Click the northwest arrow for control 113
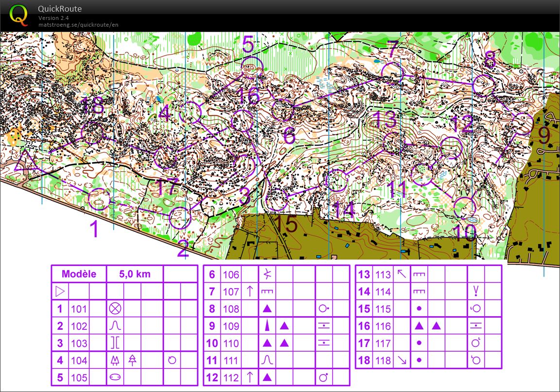The width and height of the screenshot is (560, 392). pos(402,275)
